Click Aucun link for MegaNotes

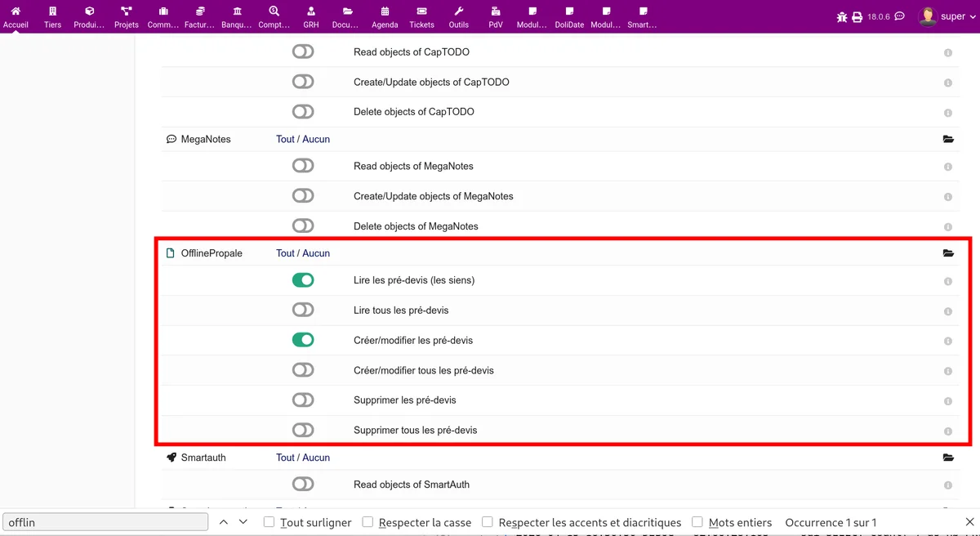pyautogui.click(x=316, y=140)
